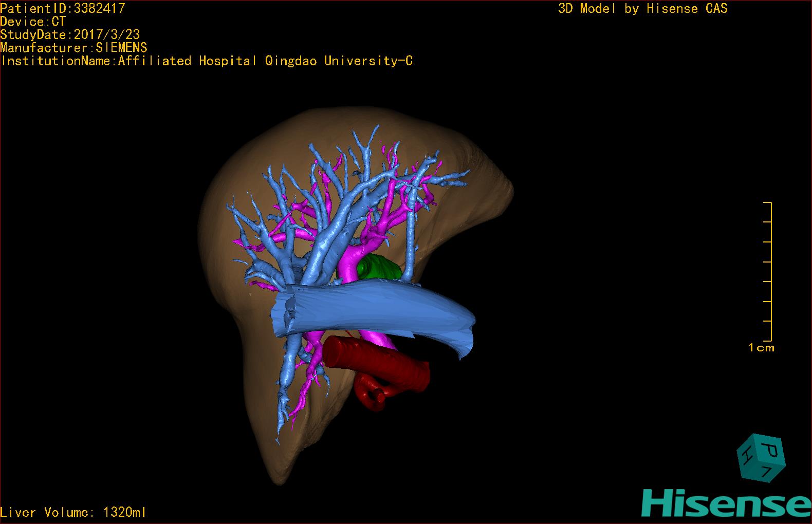Click the green orientation cube
This screenshot has width=812, height=524.
pos(761,458)
